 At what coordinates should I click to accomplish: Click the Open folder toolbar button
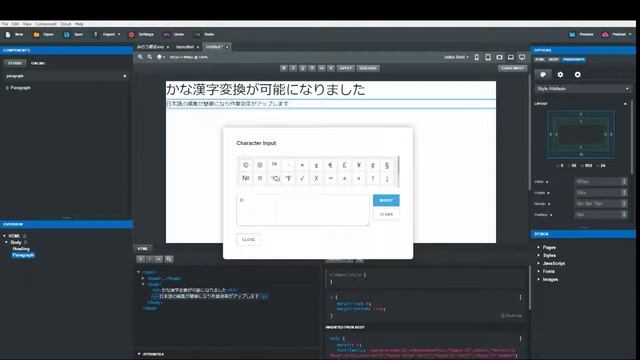43,35
